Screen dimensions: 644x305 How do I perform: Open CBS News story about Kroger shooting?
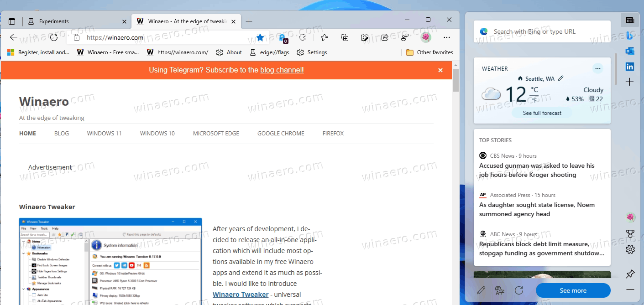tap(537, 170)
